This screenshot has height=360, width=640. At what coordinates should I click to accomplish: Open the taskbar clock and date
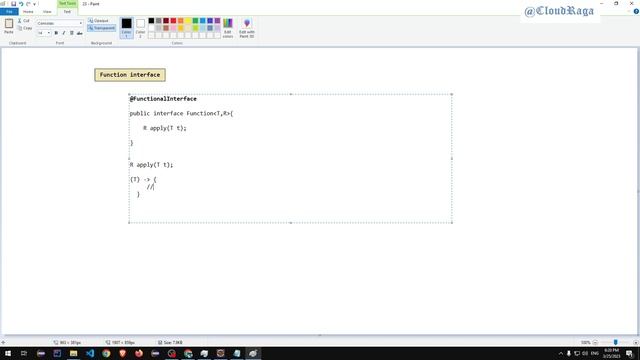[x=611, y=353]
